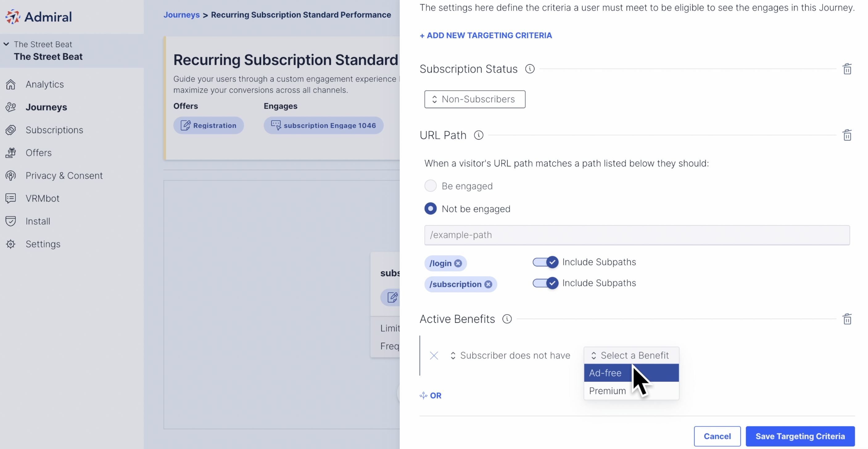This screenshot has width=868, height=449.
Task: Click the Subscriptions diamond icon
Action: 11,130
